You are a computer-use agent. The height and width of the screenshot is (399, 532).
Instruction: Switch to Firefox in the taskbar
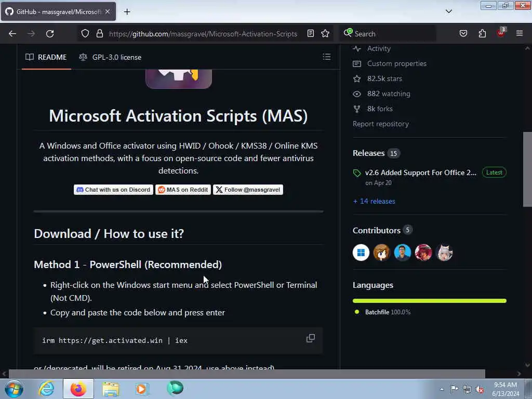78,389
